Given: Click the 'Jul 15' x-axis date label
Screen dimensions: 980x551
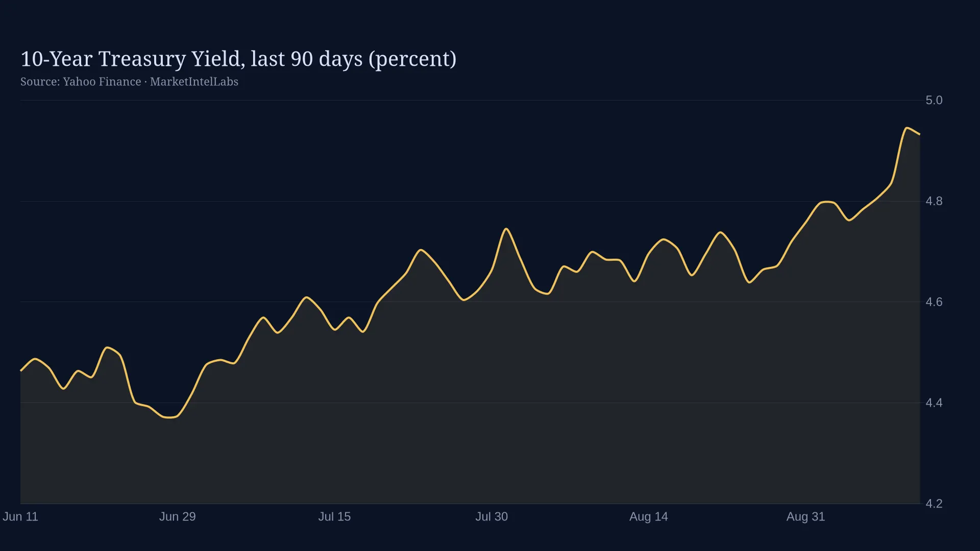Looking at the screenshot, I should tap(334, 516).
